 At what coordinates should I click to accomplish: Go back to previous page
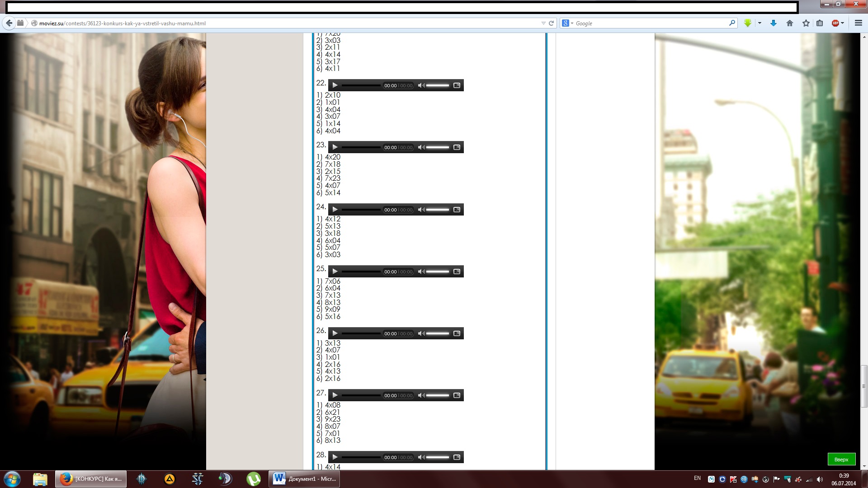(9, 23)
